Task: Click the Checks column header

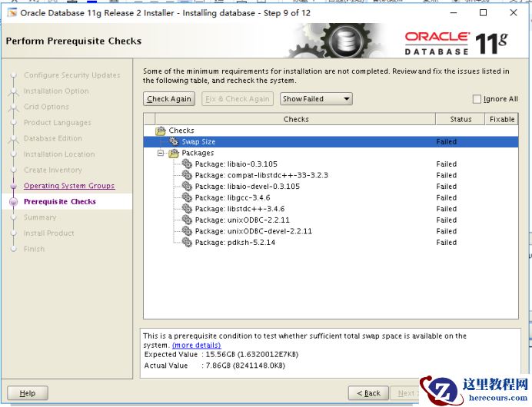Action: pos(295,119)
